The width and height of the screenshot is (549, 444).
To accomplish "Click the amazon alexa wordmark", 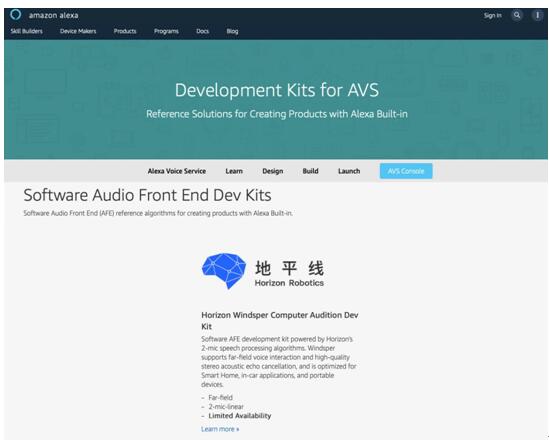I will pyautogui.click(x=54, y=15).
